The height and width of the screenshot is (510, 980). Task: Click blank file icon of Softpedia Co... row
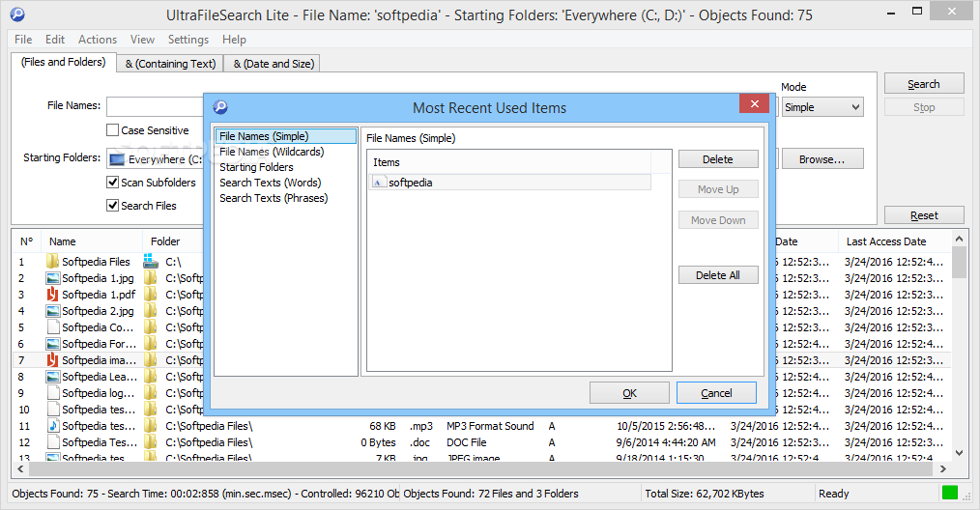(52, 326)
